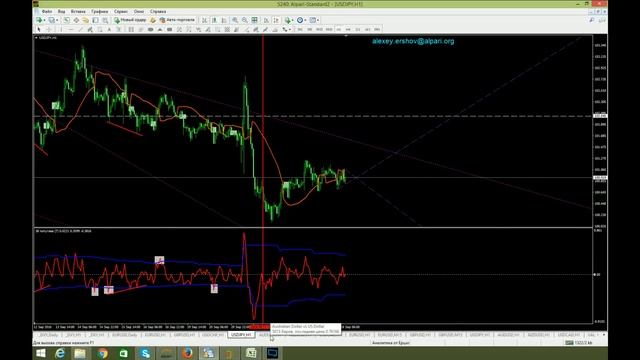
Task: Expand the arrows objects dropdown
Action: pos(290,29)
